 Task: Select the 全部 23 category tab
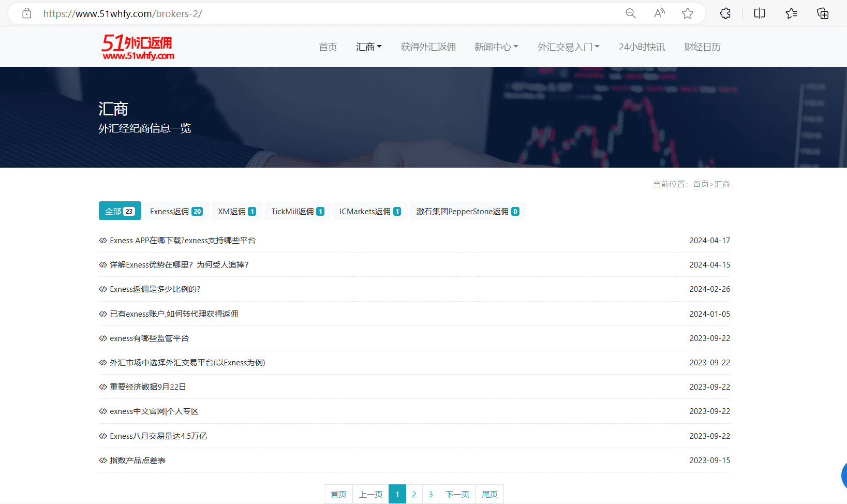(x=120, y=211)
